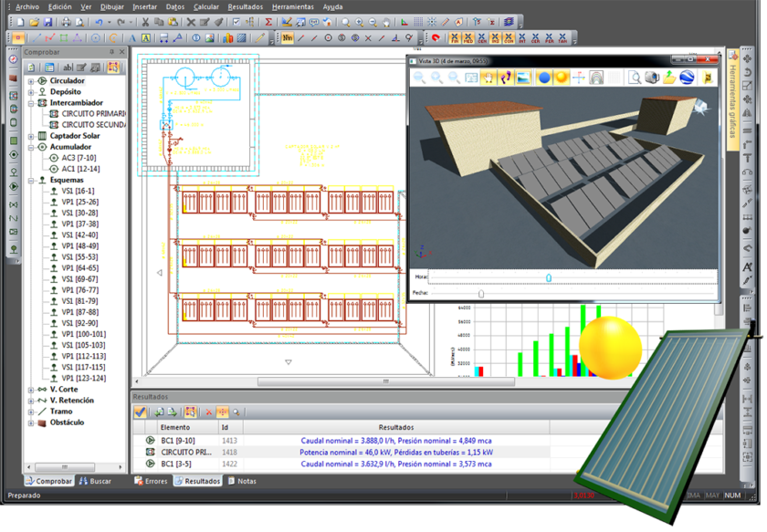The image size is (767, 532).
Task: Activate the walk-through tool in Vista 3D
Action: point(505,78)
